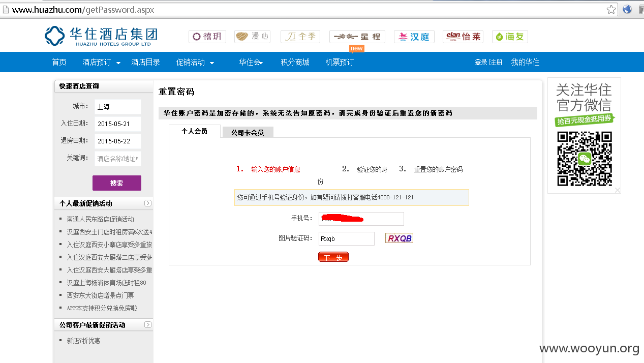Open the 酒店预订 dropdown menu
Screen dimensions: 644x363
pos(102,62)
